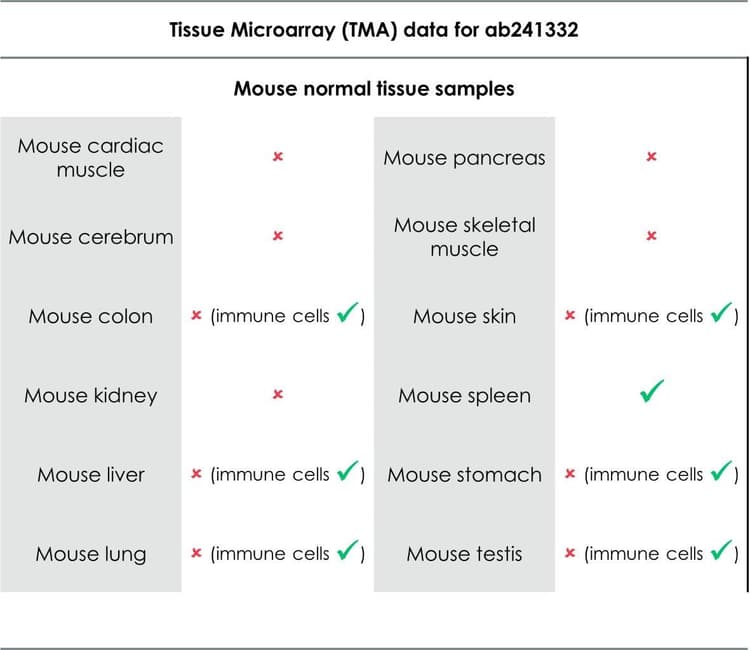This screenshot has height=650, width=750.
Task: Click the green checkmark in Mouse colon row
Action: (x=347, y=314)
